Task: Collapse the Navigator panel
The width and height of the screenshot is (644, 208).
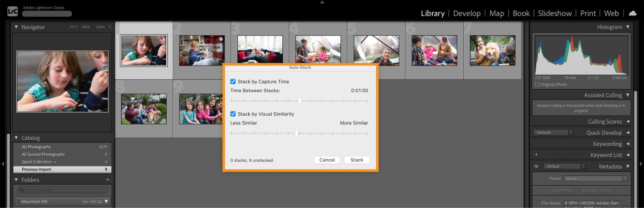Action: [x=16, y=27]
